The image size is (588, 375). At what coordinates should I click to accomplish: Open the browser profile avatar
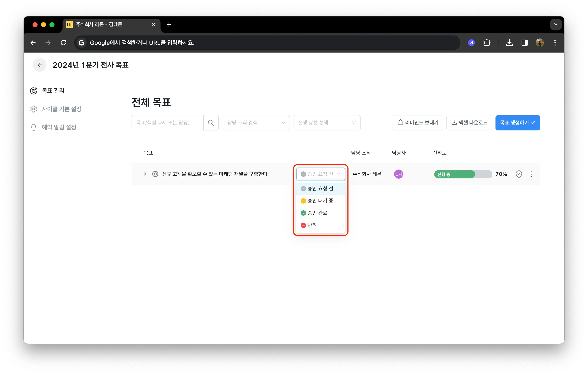click(x=540, y=43)
